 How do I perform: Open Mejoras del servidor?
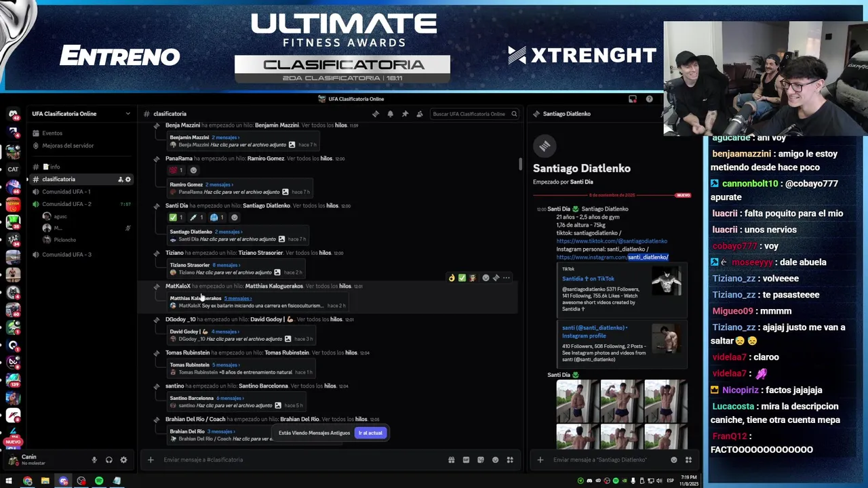[80, 146]
